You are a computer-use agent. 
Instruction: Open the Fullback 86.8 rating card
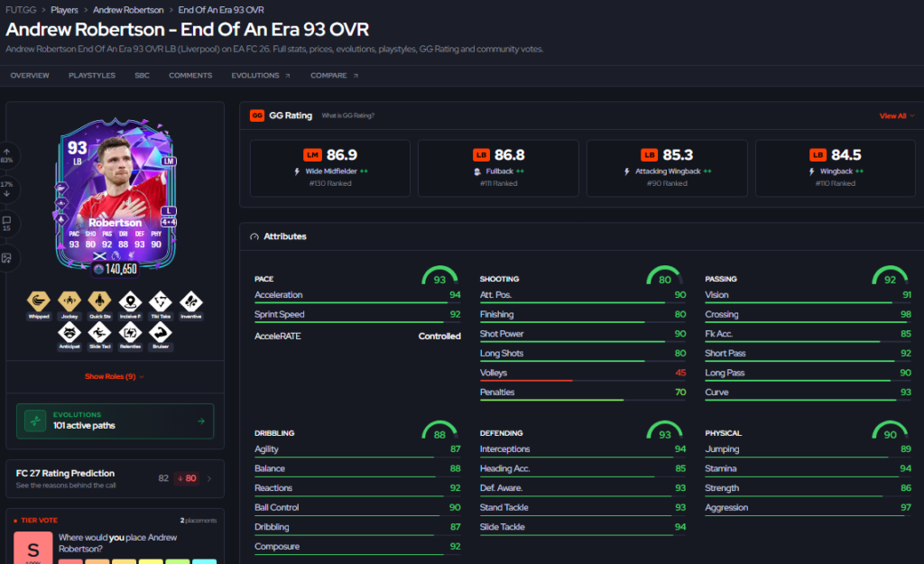click(x=498, y=168)
